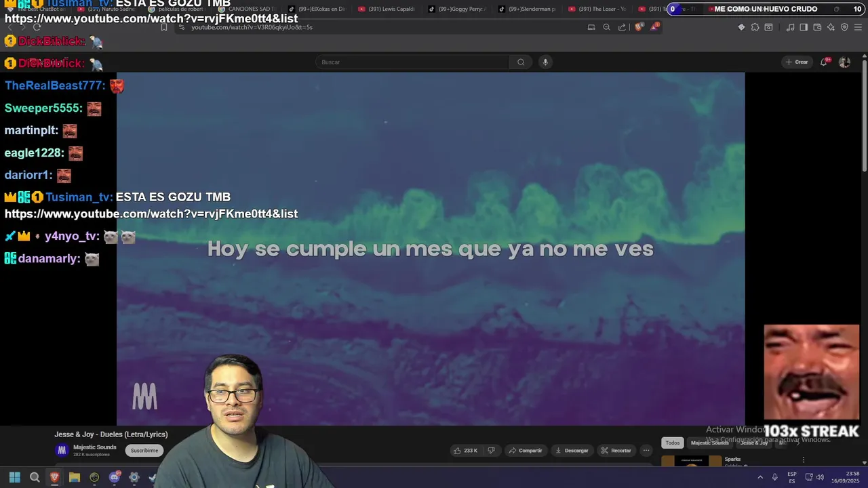Click the youtube.com URL in address bar
868x488 pixels.
(252, 27)
